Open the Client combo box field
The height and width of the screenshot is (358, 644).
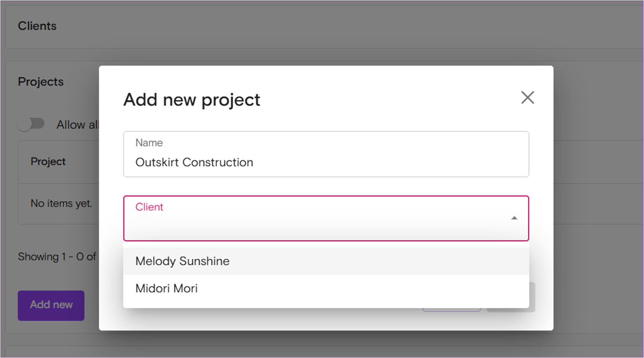[326, 218]
